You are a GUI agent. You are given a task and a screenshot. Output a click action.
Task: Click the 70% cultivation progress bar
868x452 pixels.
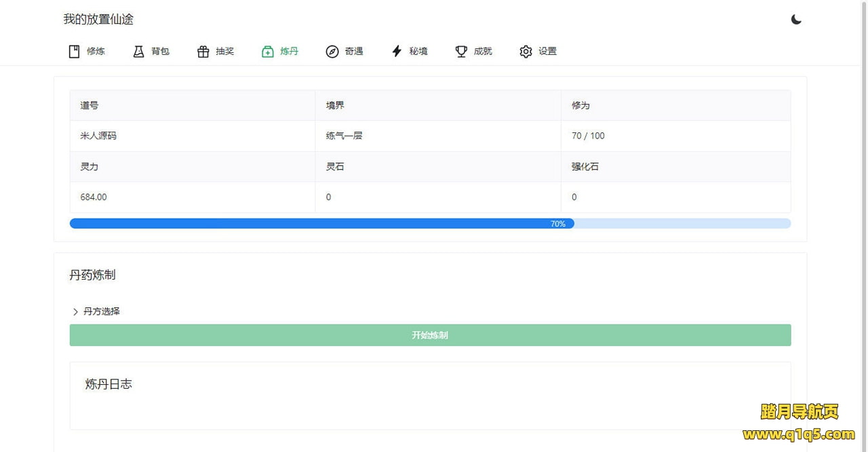(x=430, y=223)
